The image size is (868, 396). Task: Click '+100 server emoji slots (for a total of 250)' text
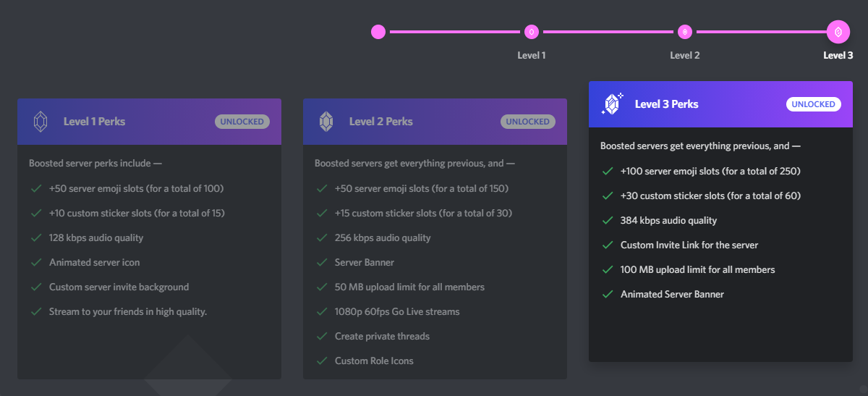[710, 171]
